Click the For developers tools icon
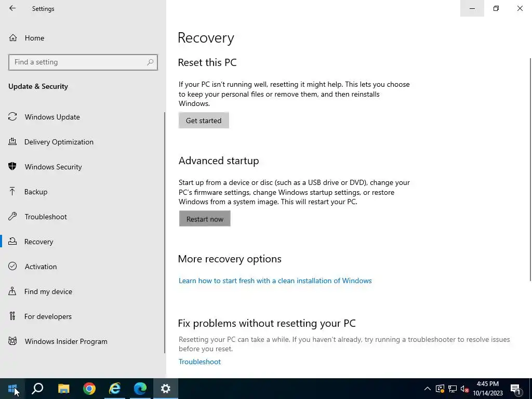The image size is (532, 399). (12, 316)
